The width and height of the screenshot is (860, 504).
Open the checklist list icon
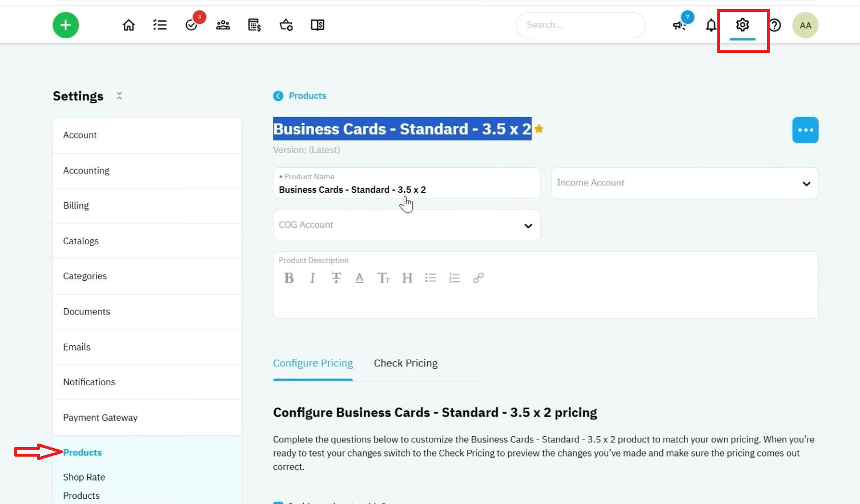[160, 25]
